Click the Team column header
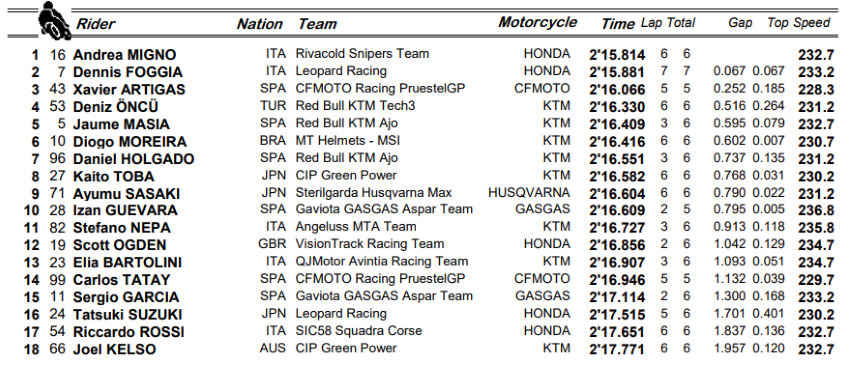This screenshot has width=854, height=369. (x=317, y=24)
